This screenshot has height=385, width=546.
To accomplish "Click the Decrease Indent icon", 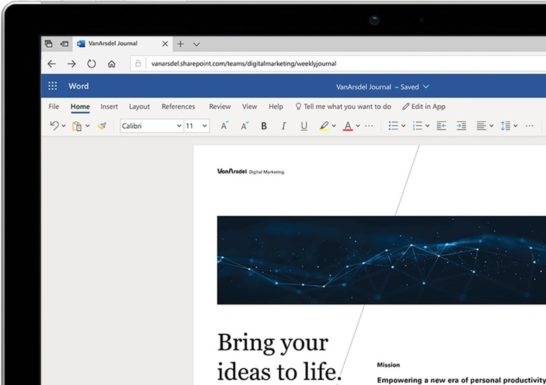I will (442, 126).
